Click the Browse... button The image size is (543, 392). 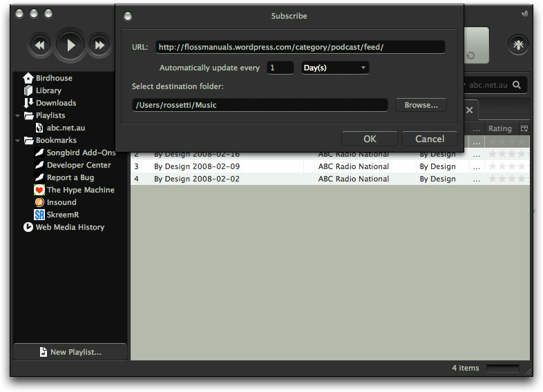click(x=421, y=105)
